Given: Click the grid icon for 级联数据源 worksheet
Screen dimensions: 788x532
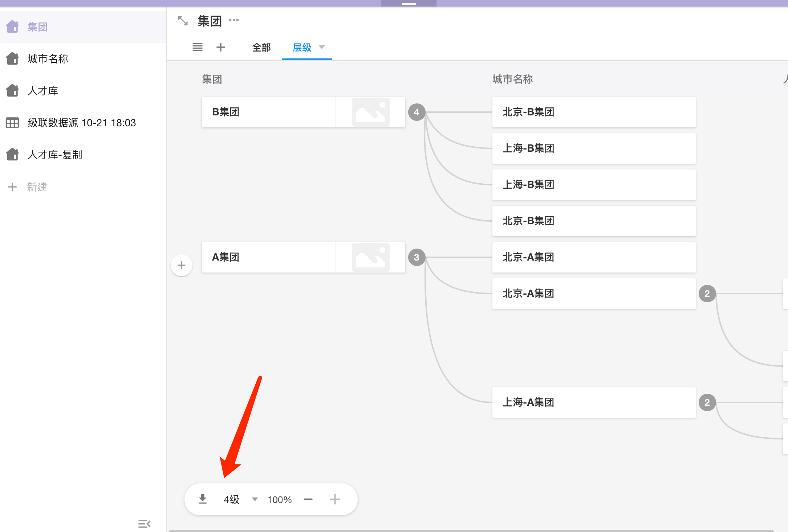Looking at the screenshot, I should click(x=12, y=123).
